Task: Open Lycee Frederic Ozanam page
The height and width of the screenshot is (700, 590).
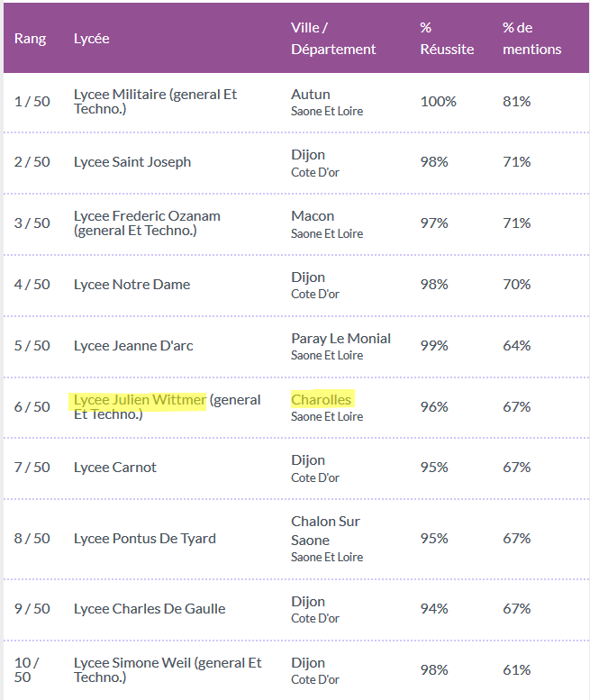Action: coord(147,223)
